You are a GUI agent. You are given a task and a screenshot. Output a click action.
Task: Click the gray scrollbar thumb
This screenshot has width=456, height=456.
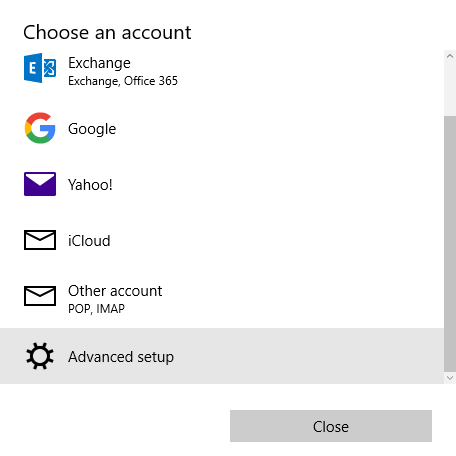450,244
